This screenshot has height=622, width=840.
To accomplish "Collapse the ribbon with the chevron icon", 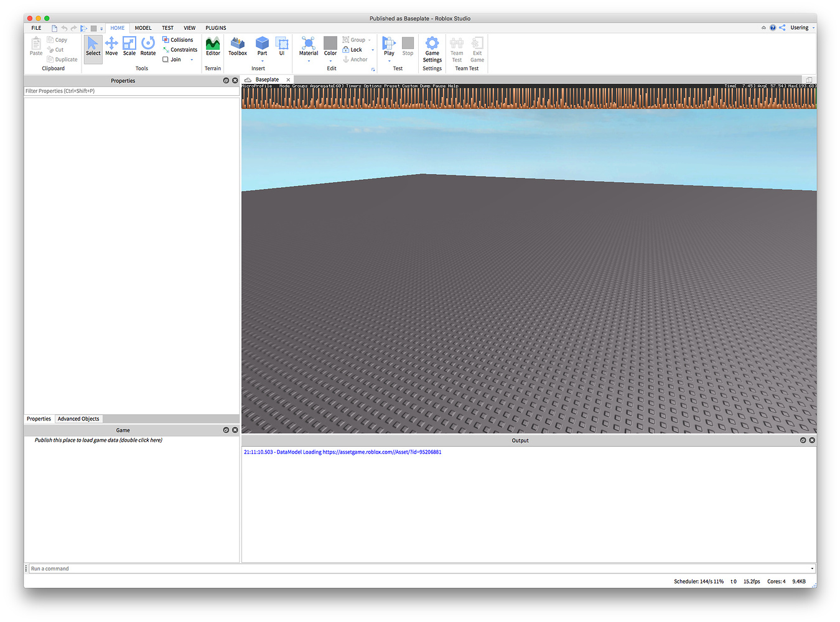I will pos(763,28).
